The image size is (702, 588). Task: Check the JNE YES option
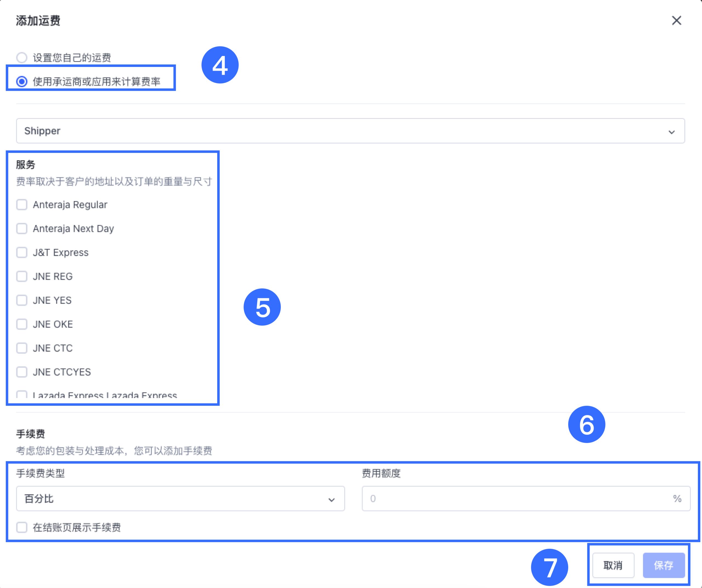(x=22, y=300)
